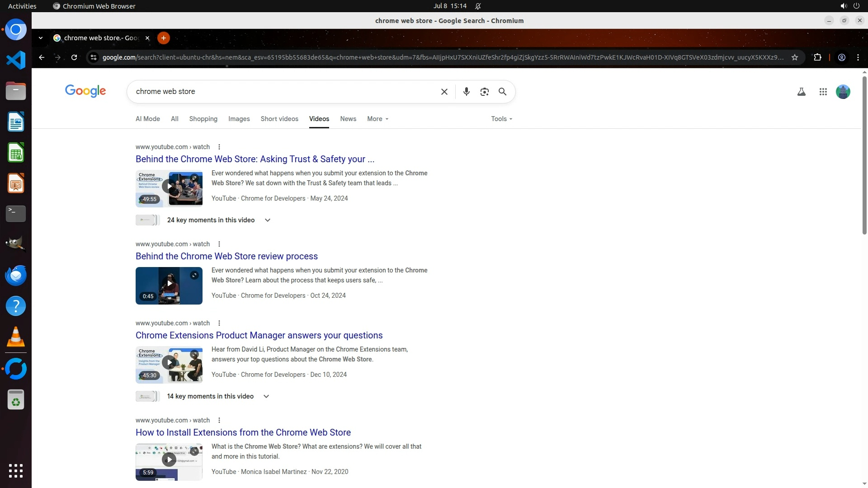
Task: Open Search Labs flask icon
Action: (801, 92)
